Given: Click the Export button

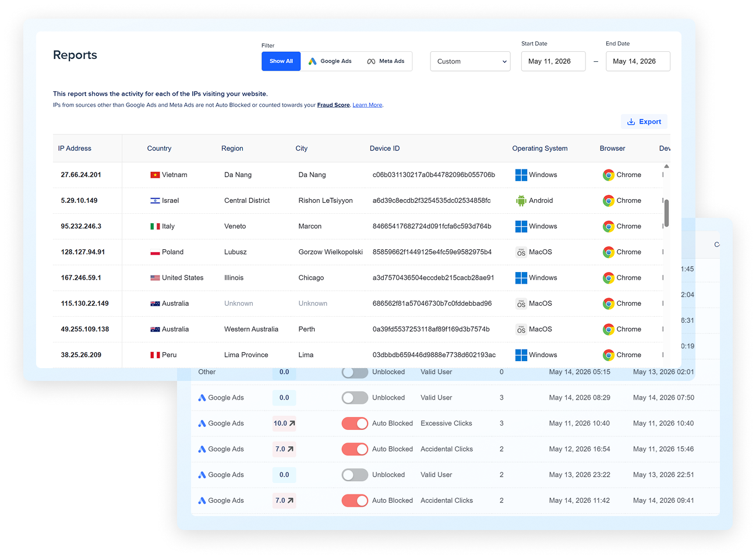Looking at the screenshot, I should [x=644, y=122].
